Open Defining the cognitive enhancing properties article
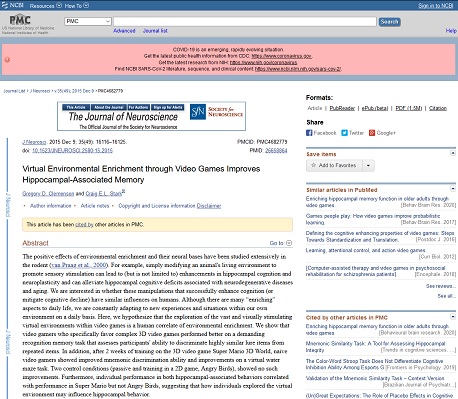The height and width of the screenshot is (399, 458). click(380, 236)
